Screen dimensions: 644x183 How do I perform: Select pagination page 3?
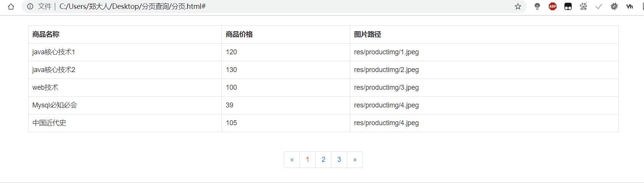(x=339, y=159)
